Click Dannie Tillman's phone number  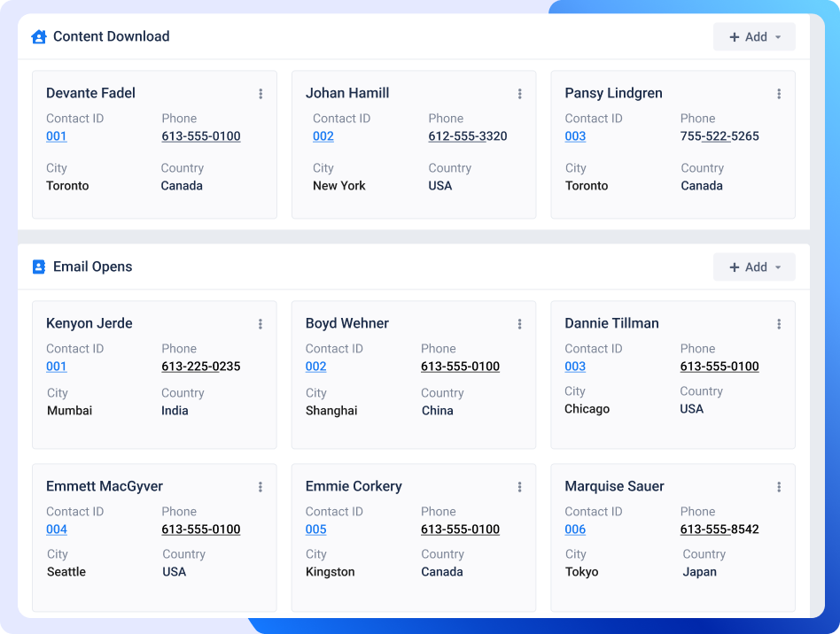719,367
